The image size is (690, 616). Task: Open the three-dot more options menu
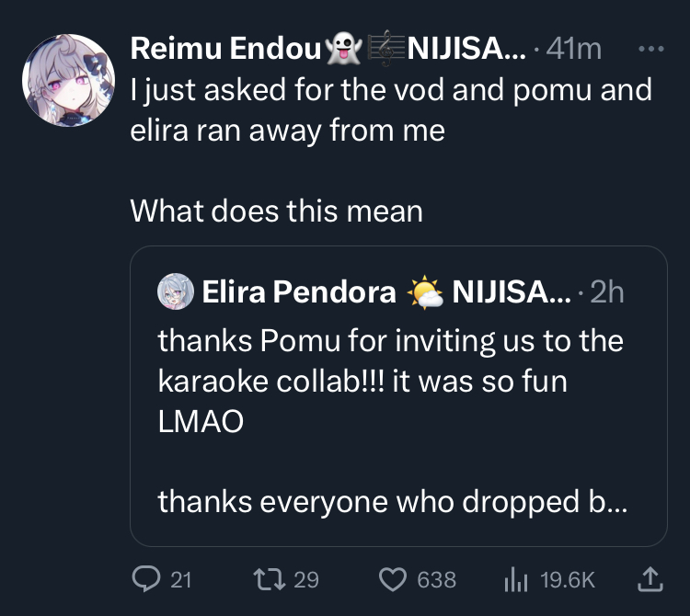pos(650,49)
